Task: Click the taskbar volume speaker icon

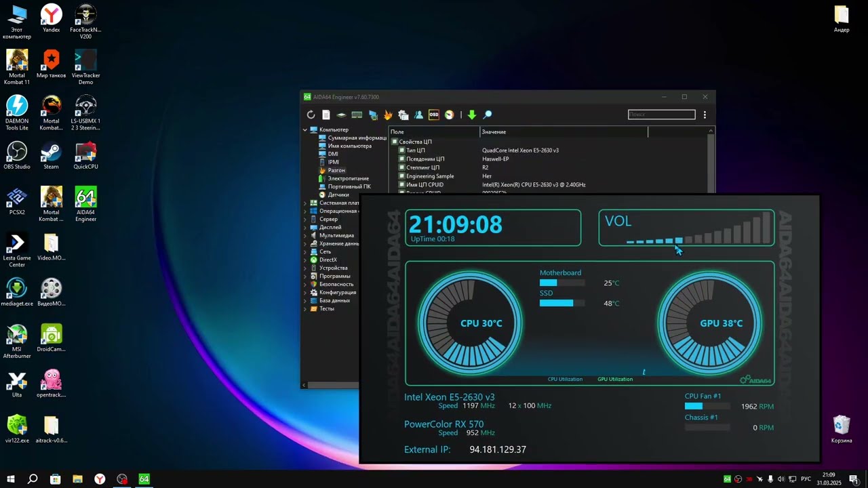Action: pos(781,479)
